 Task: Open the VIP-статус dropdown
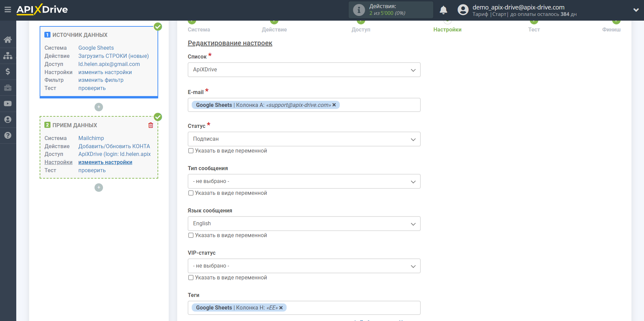click(304, 266)
